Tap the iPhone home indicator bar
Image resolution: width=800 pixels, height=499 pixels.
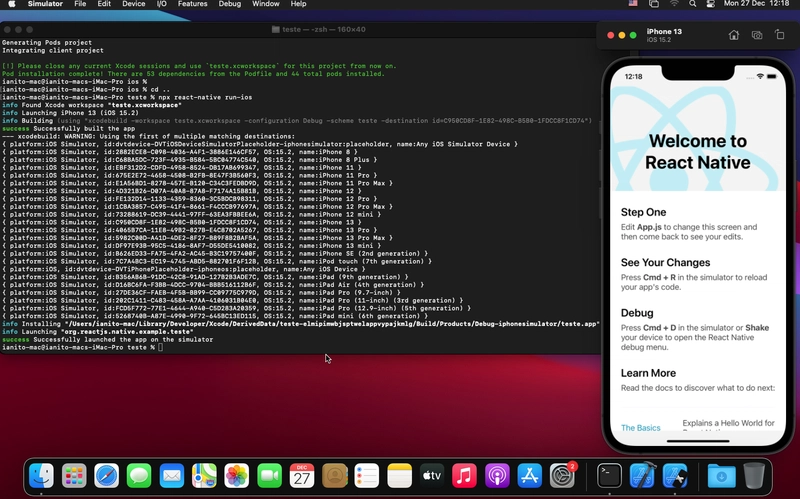(x=698, y=441)
